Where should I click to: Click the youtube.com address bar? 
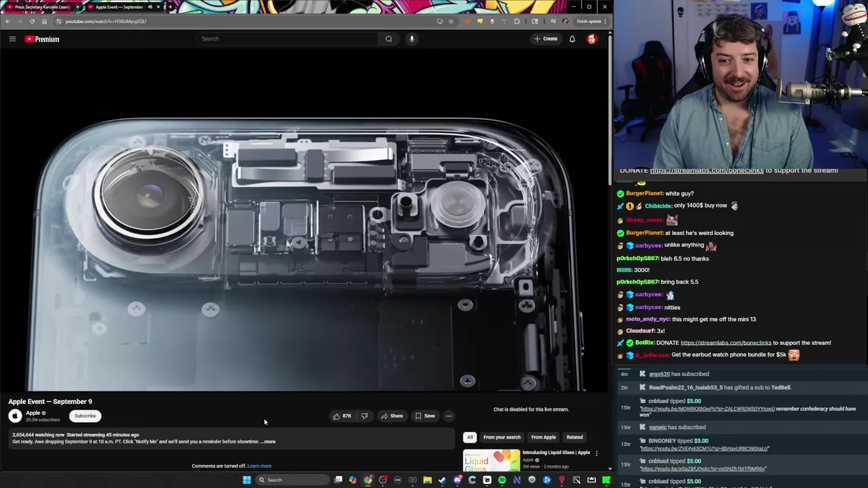point(244,21)
